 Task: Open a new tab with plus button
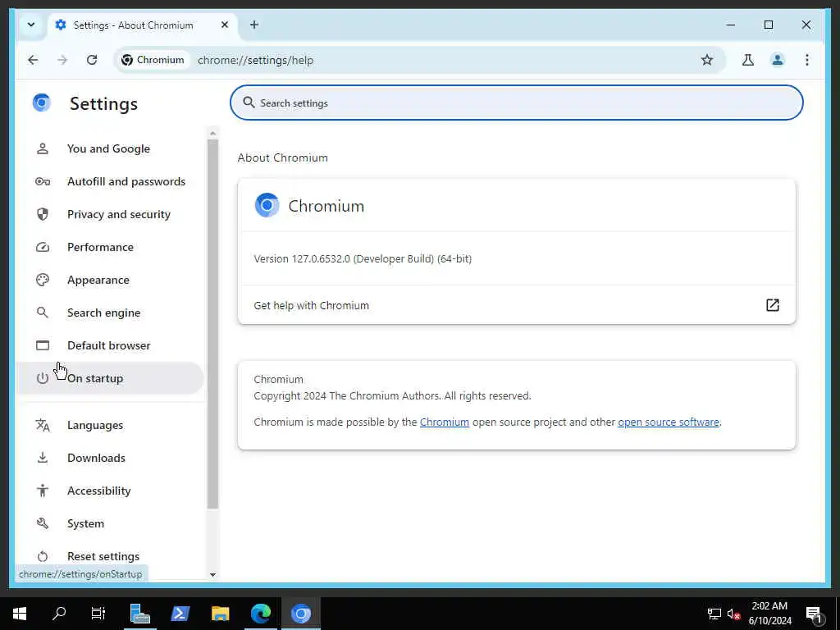(x=254, y=25)
